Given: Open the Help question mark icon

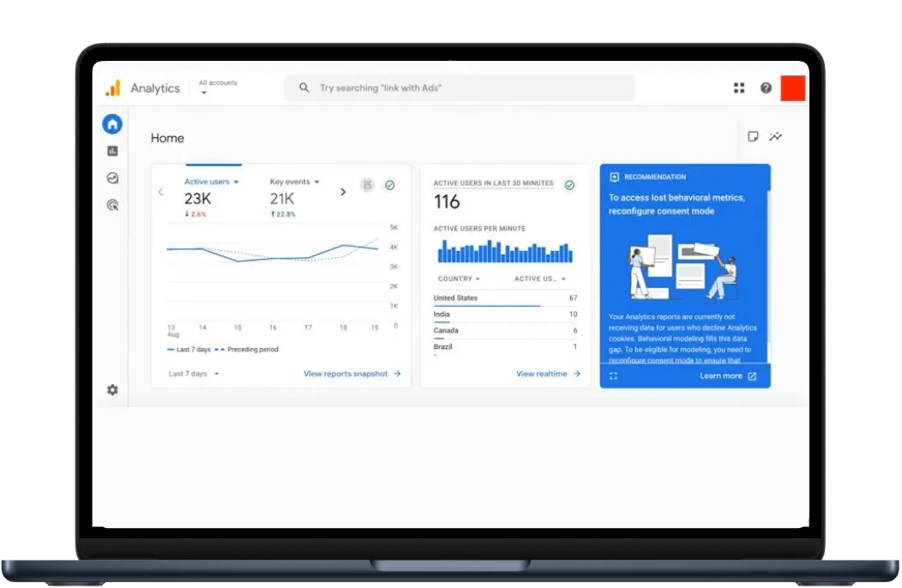Looking at the screenshot, I should coord(766,88).
